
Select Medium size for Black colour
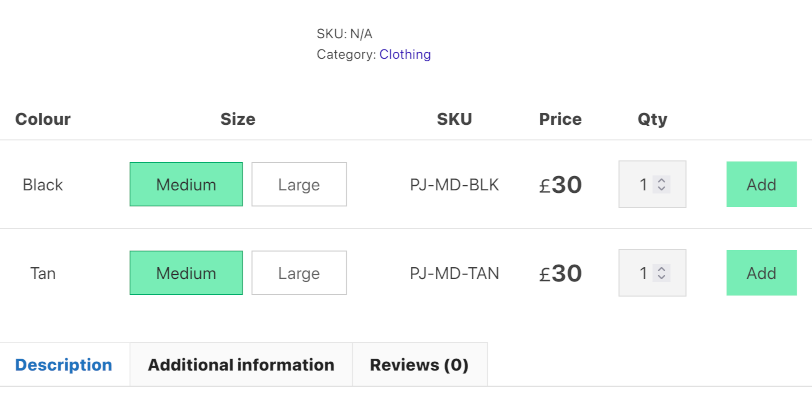[186, 184]
